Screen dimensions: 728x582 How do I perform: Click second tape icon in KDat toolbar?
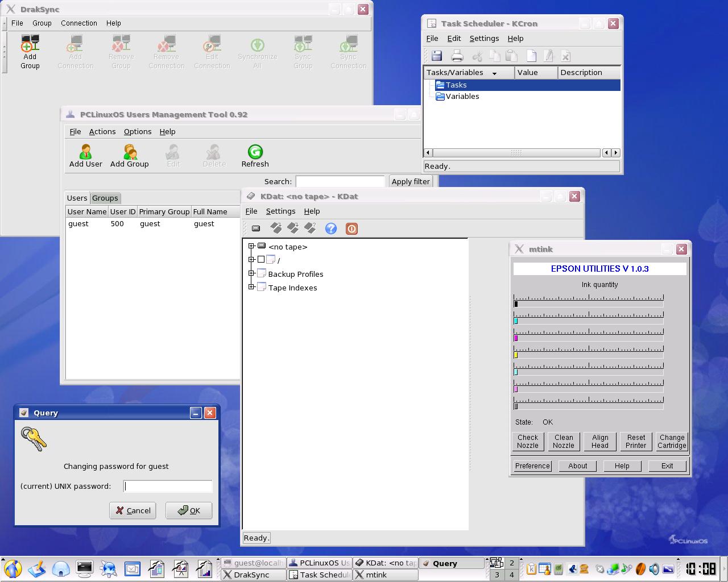click(293, 228)
